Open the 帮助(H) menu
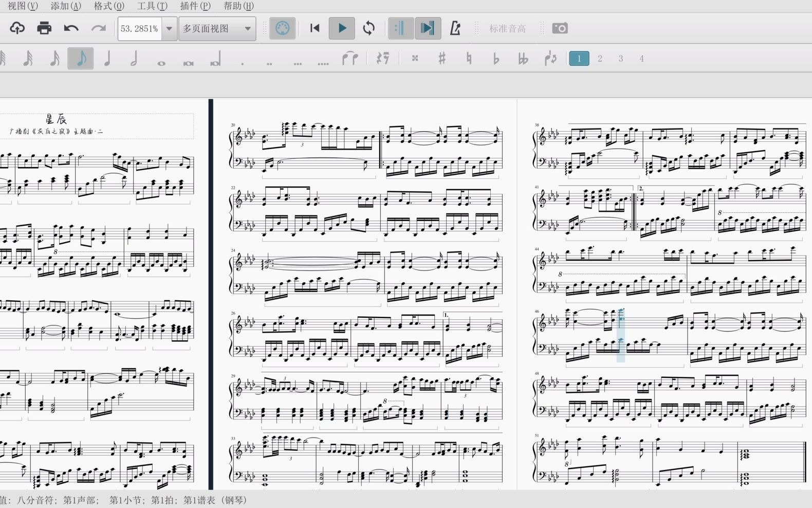The image size is (812, 508). coord(238,6)
